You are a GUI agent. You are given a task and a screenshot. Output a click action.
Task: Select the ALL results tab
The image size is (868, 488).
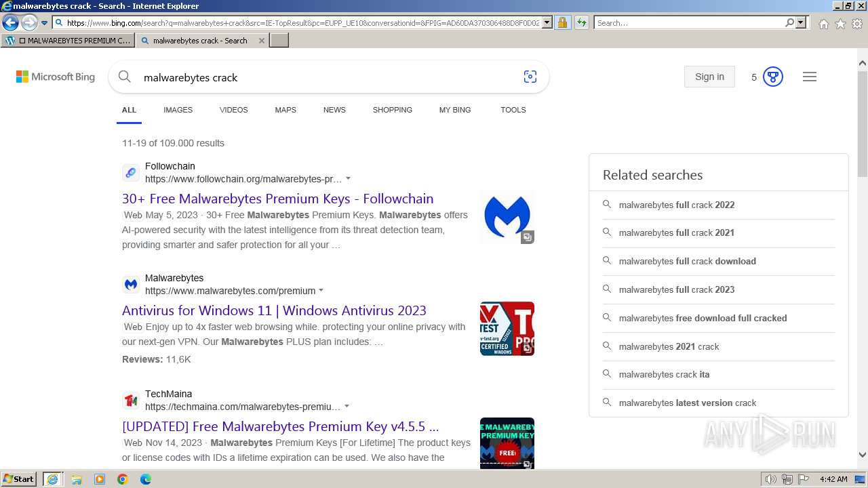click(129, 110)
